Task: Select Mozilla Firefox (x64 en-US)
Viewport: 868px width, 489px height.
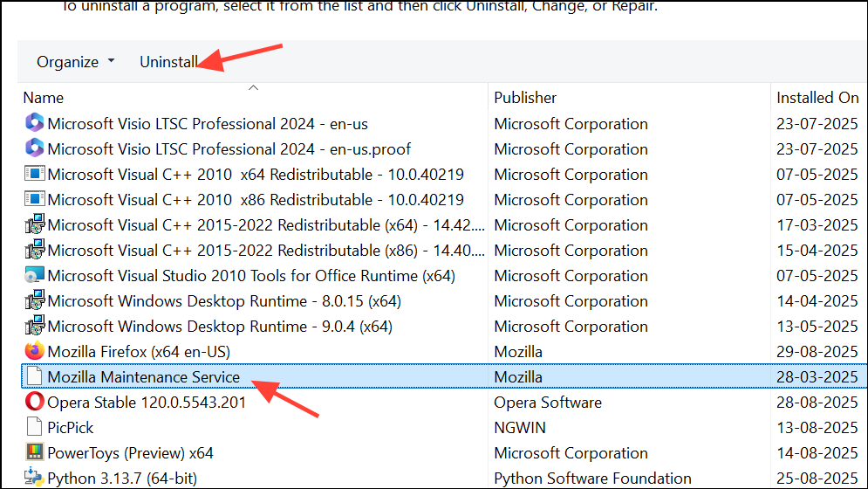Action: click(139, 352)
